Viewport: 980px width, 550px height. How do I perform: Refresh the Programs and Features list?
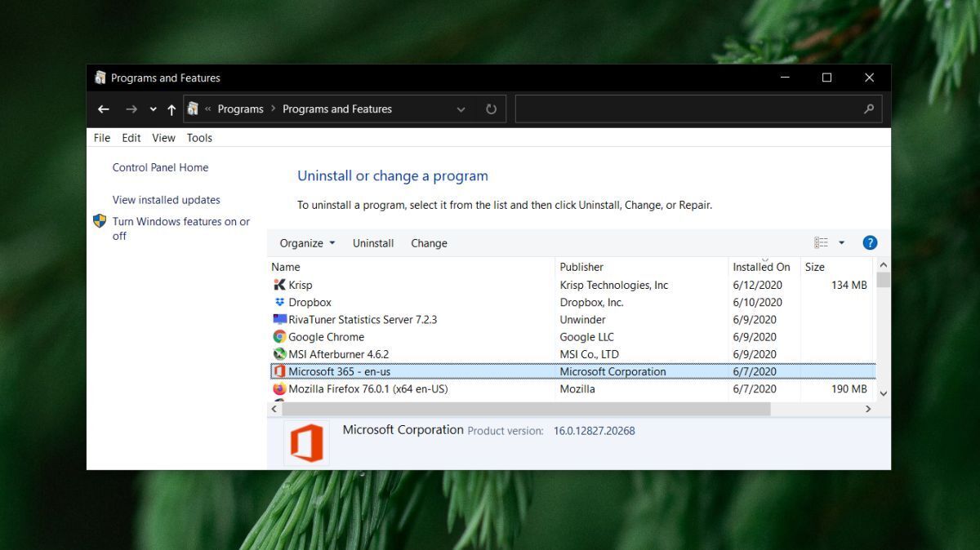[491, 109]
